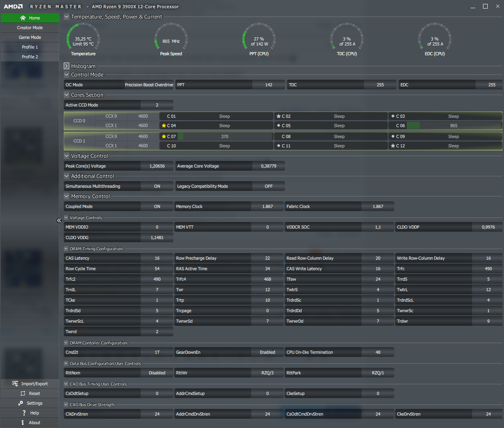Click the CAS Latency value 16

[x=157, y=258]
